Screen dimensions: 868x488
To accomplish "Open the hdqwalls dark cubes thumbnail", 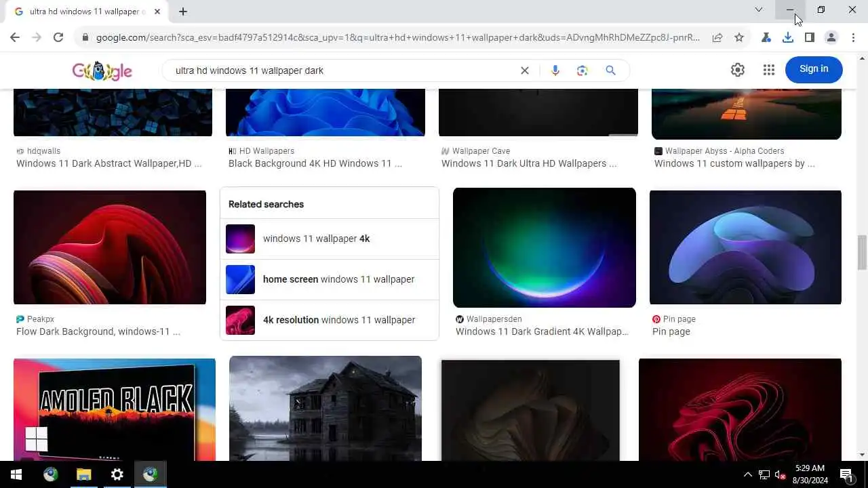I will (113, 113).
